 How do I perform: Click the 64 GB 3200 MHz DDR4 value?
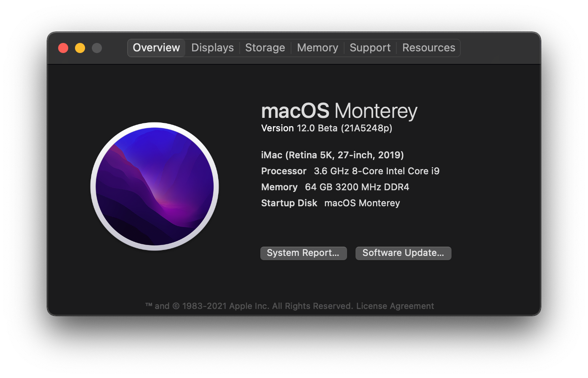click(357, 187)
